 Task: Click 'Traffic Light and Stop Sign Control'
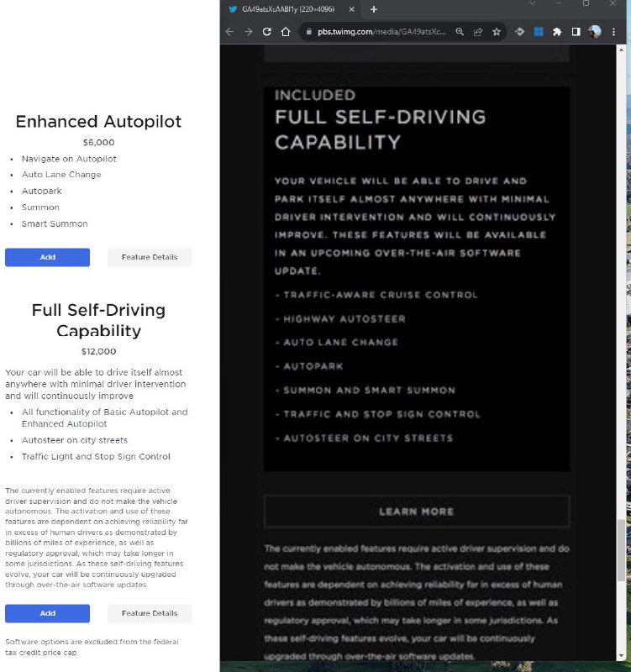[96, 456]
